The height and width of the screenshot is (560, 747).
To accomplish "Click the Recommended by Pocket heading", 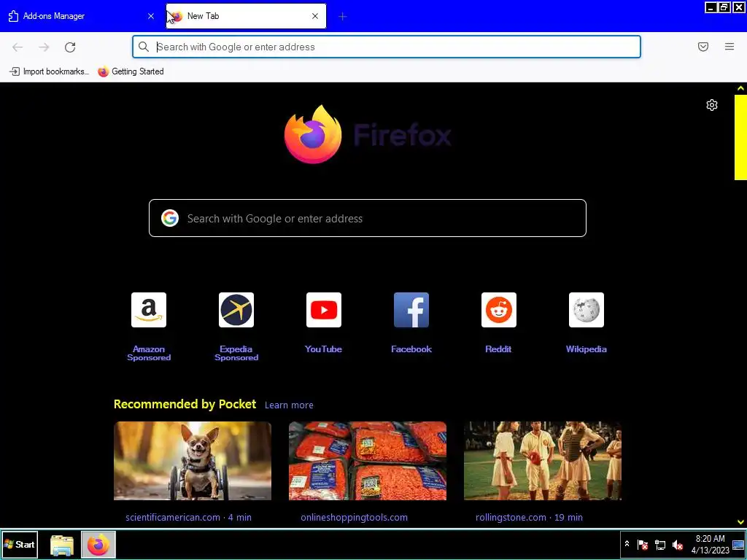I will [185, 404].
